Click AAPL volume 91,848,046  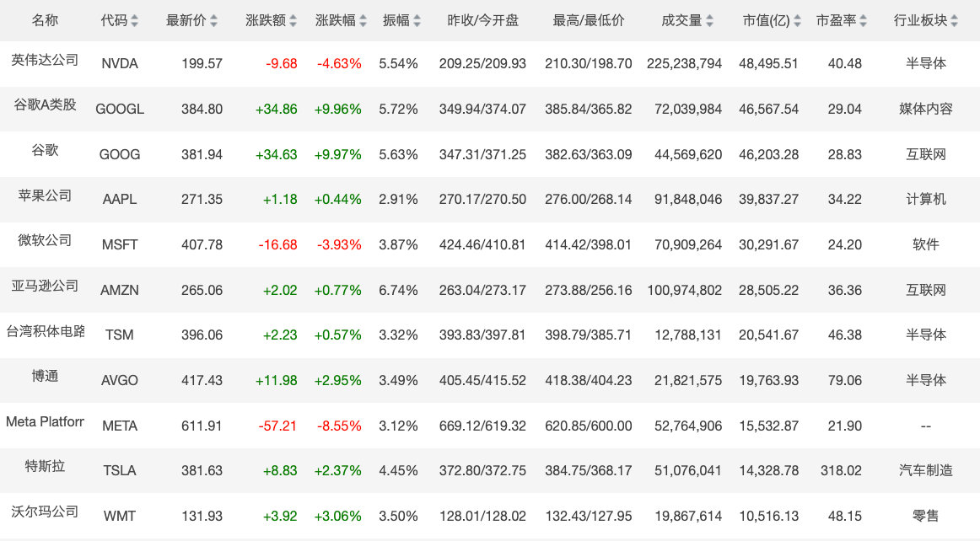[x=688, y=199]
